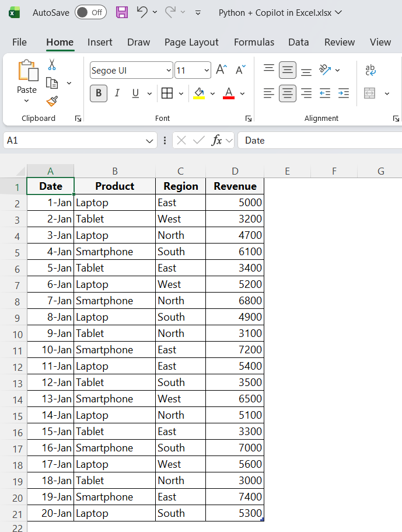Expand the Orientation options arrow
402x532 pixels.
click(337, 70)
